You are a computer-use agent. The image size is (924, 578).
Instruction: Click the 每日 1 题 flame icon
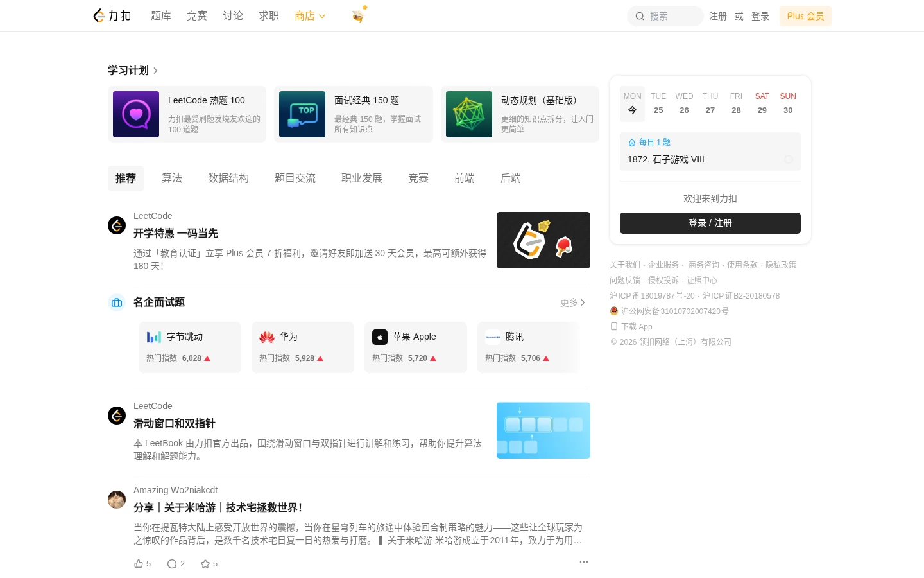click(632, 143)
